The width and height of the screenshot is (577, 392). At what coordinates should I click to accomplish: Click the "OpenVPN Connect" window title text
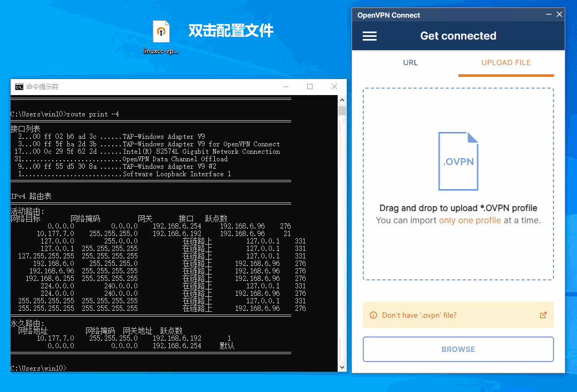[388, 15]
